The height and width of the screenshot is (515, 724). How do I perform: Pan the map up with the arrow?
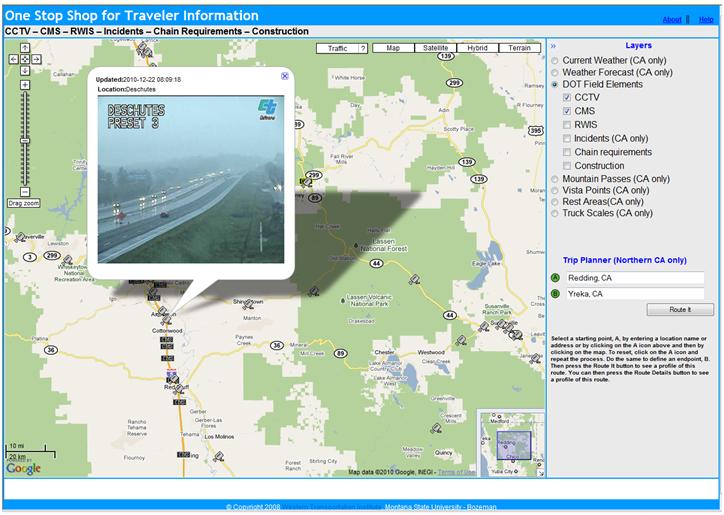coord(25,48)
